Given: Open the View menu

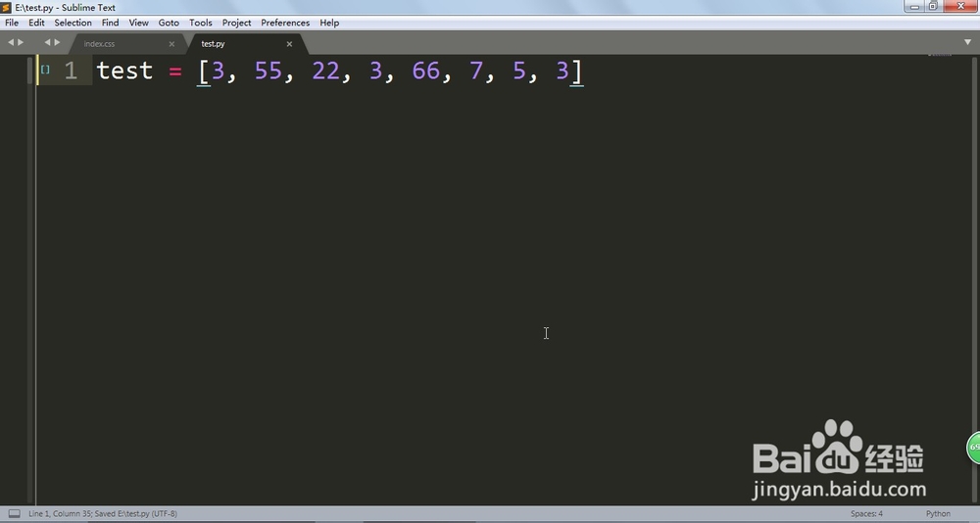Looking at the screenshot, I should click(139, 23).
